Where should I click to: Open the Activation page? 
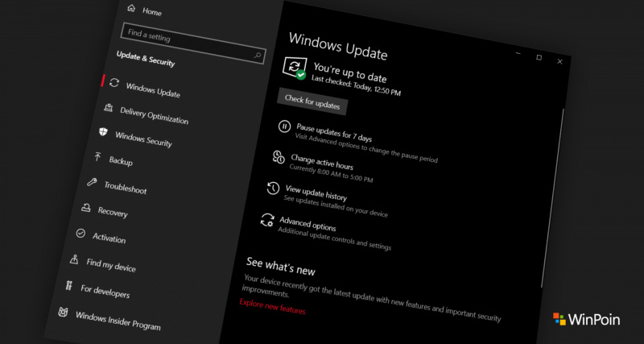click(109, 238)
